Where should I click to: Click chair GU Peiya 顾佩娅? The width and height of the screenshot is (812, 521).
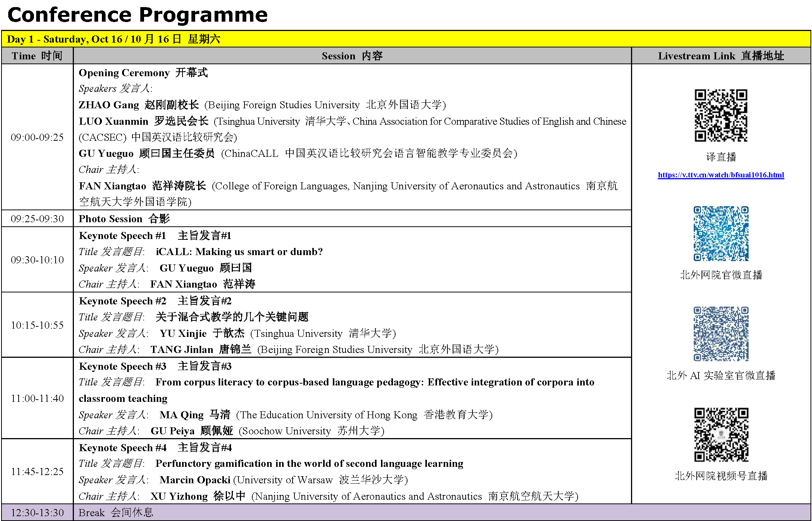click(x=192, y=431)
